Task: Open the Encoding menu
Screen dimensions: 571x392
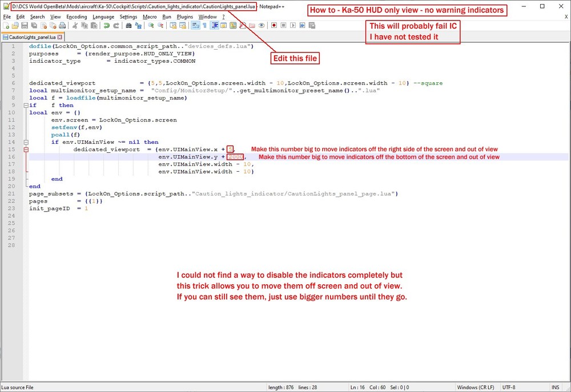Action: (x=77, y=17)
